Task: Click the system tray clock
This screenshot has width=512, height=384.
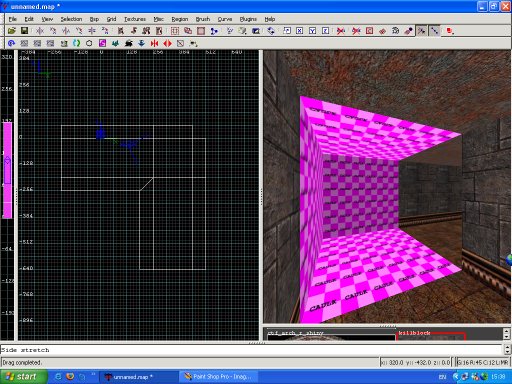Action: tap(498, 377)
